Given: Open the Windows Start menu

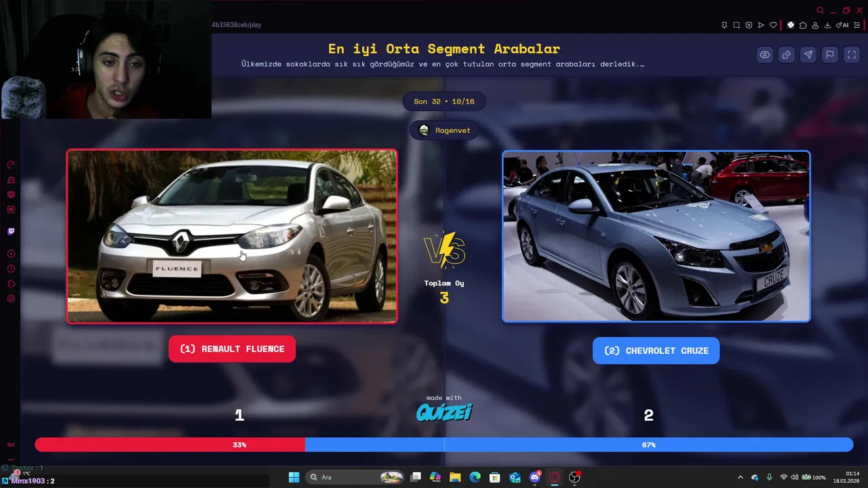Looking at the screenshot, I should click(294, 477).
